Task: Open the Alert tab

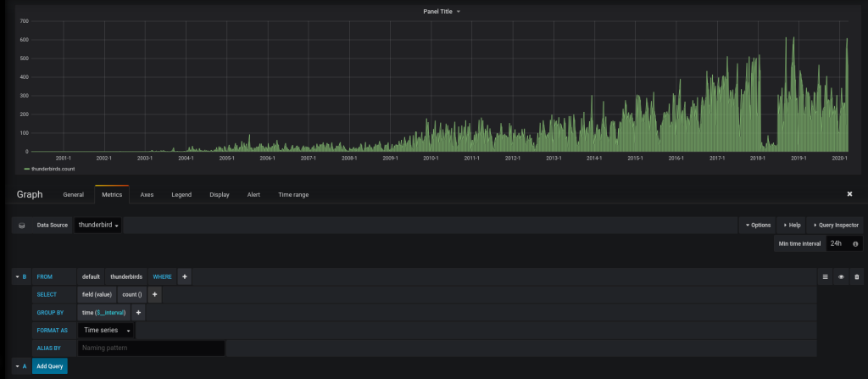Action: 253,194
